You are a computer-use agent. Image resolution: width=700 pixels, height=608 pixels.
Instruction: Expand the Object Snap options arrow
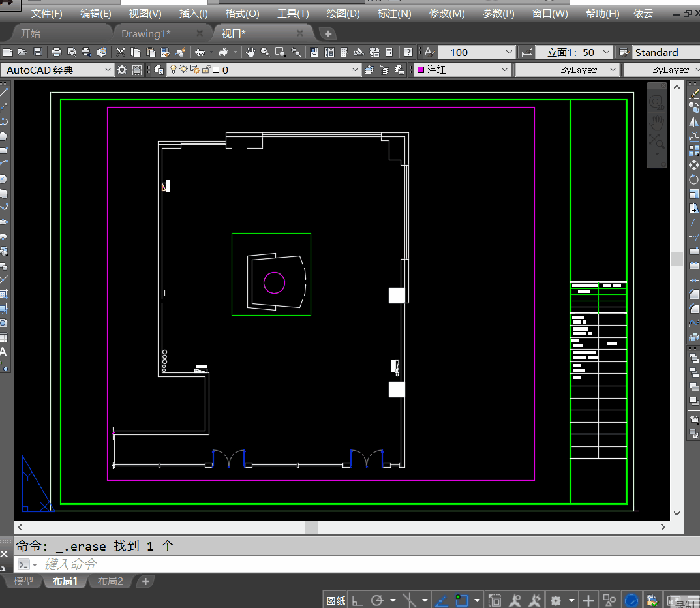[x=478, y=601]
